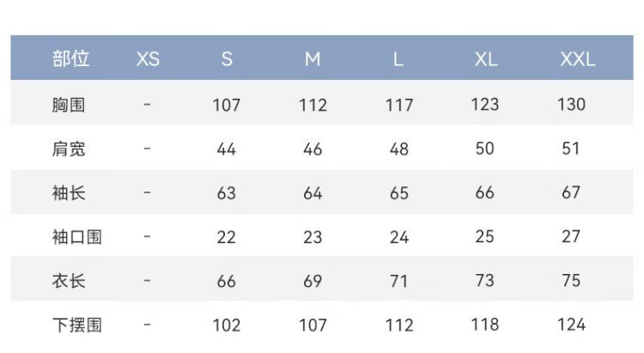Click shoulder width value 44
Viewport: 644px width, 353px height.
[x=227, y=149]
